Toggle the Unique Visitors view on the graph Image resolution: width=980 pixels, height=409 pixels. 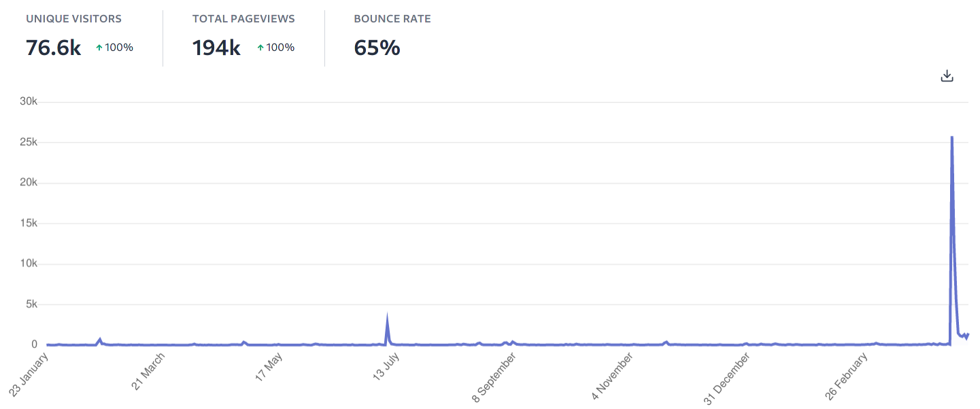[74, 33]
